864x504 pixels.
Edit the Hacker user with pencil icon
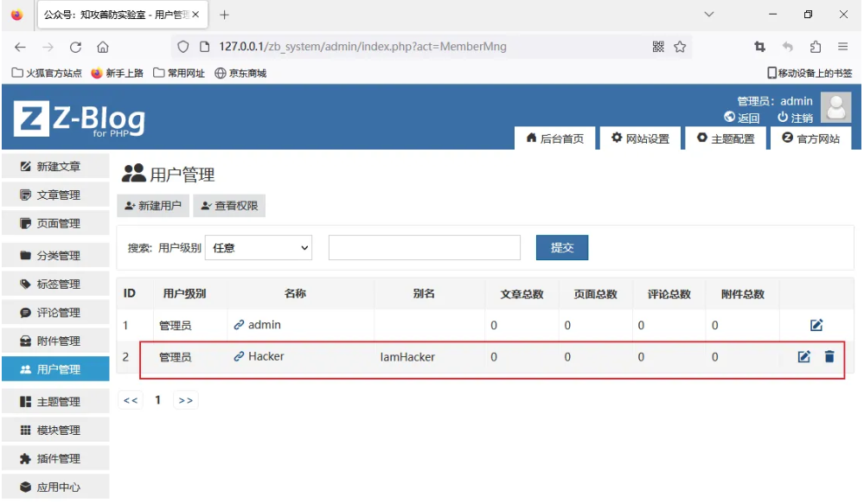[x=804, y=357]
